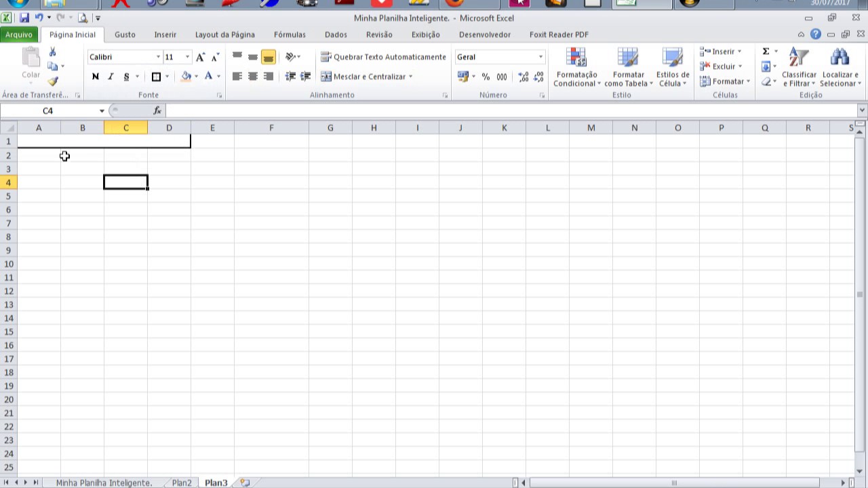The image size is (868, 488).
Task: Toggle bold formatting (N)
Action: coord(96,77)
